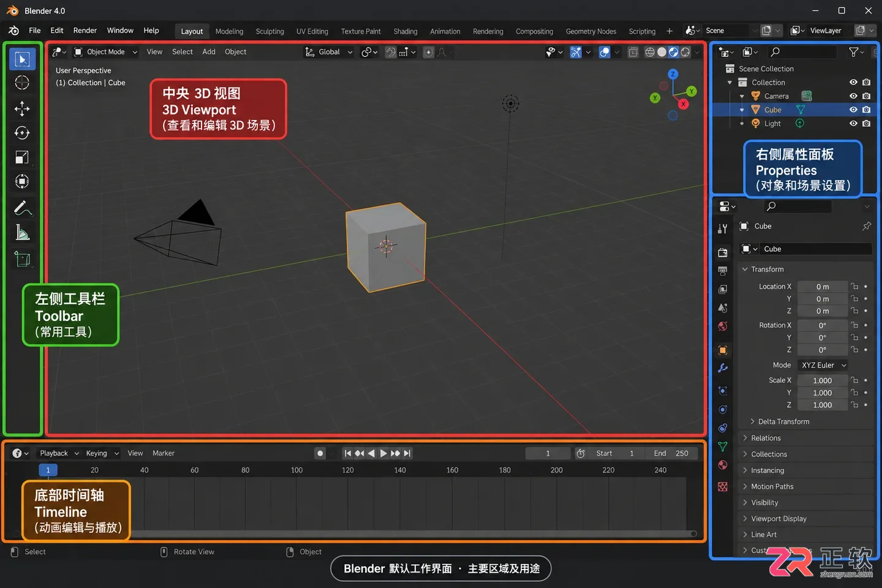Screen dimensions: 882x588
Task: Open the Texture properties tab icon
Action: pos(723,486)
